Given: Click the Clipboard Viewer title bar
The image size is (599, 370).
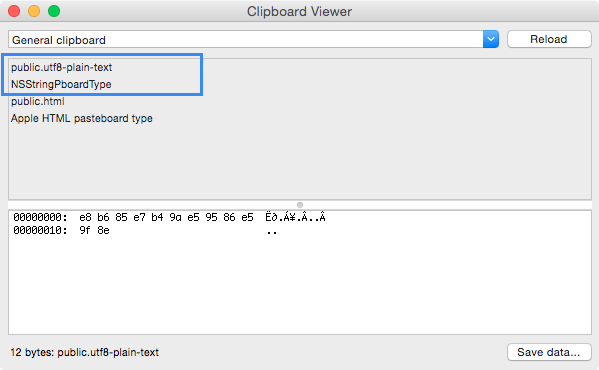Looking at the screenshot, I should click(299, 11).
